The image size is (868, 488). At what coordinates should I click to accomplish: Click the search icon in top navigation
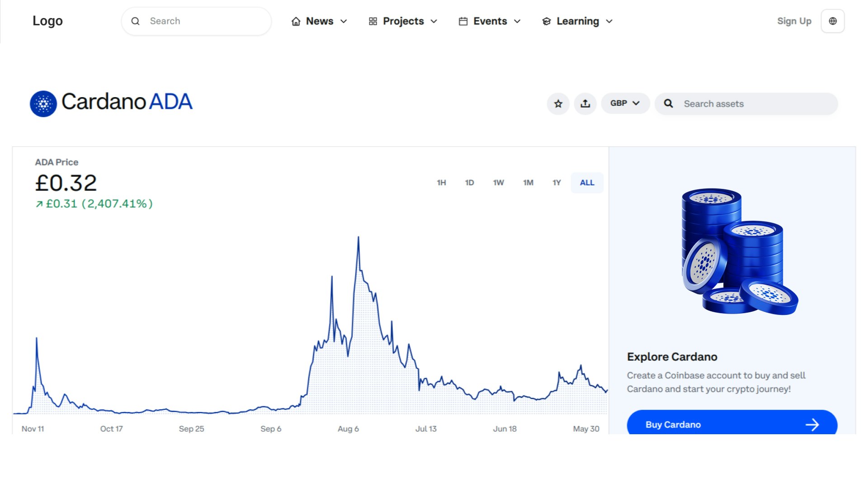[x=136, y=21]
